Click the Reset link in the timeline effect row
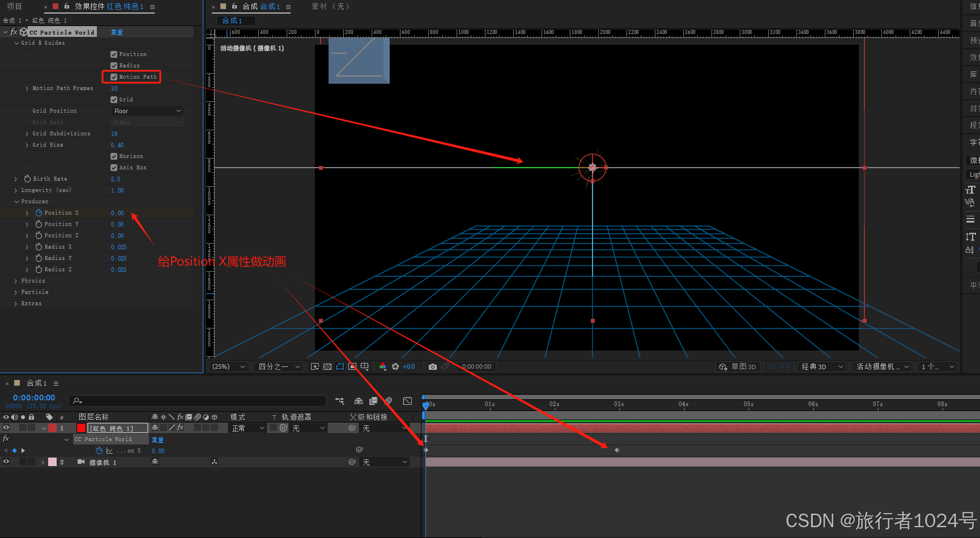980x538 pixels. pos(157,439)
